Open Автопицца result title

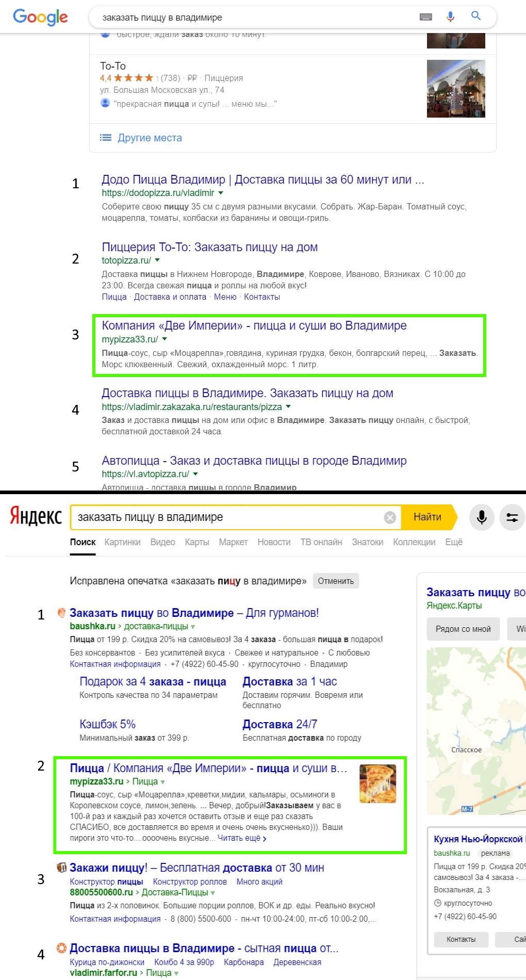tap(254, 461)
